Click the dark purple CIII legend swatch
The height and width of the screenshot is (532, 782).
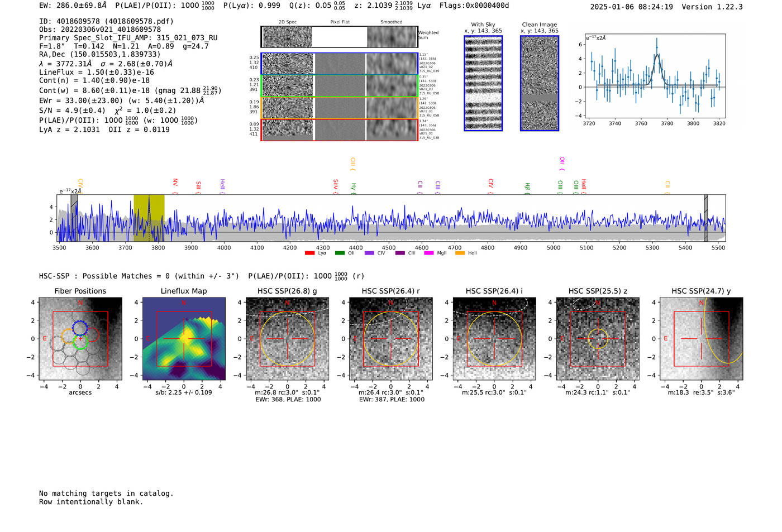coord(400,253)
